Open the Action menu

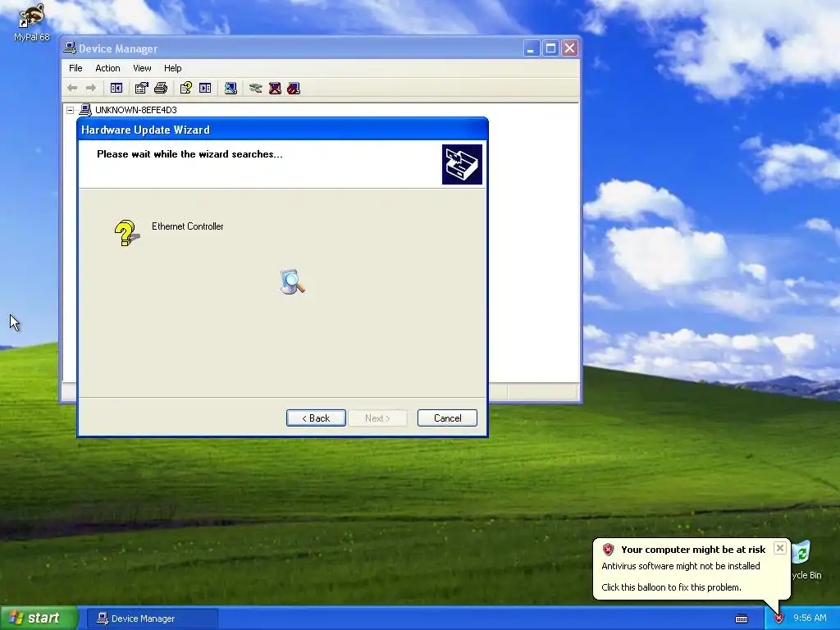click(107, 68)
